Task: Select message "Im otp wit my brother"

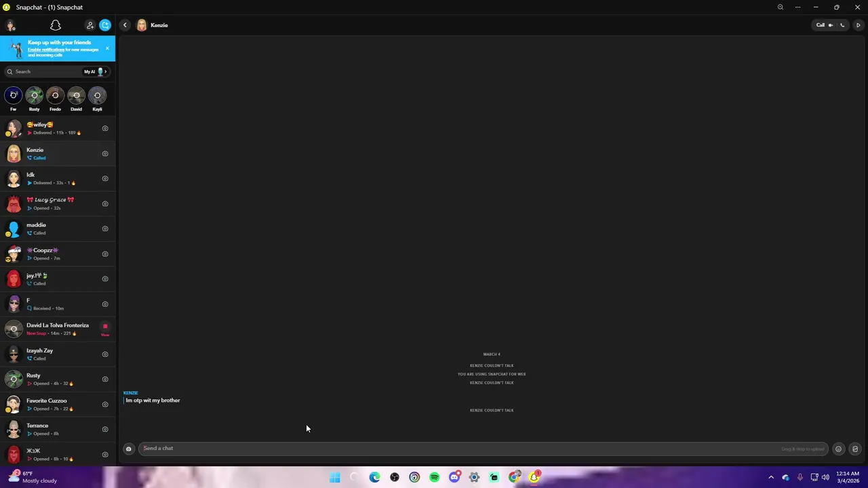Action: coord(153,401)
